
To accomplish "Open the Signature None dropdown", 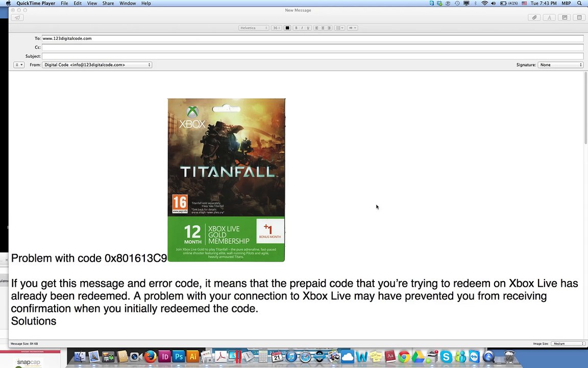I will point(560,65).
